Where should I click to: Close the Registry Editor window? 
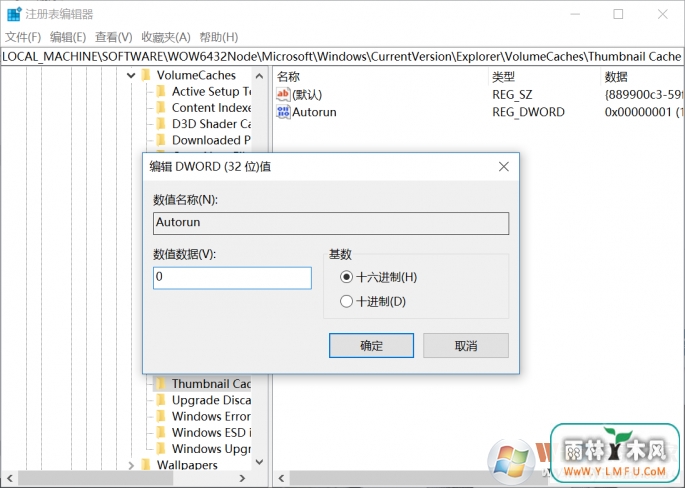point(663,14)
